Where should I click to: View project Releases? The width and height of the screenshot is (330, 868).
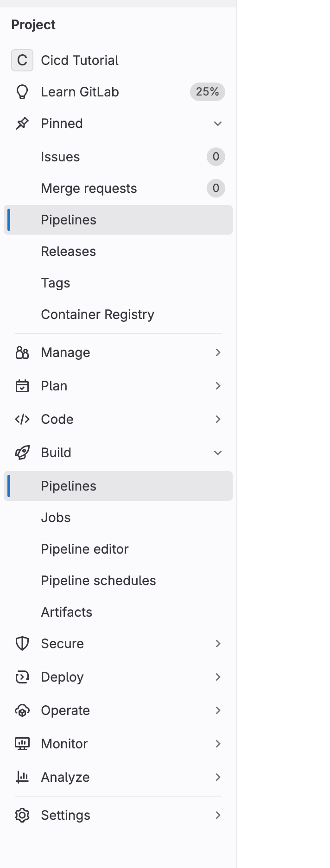(69, 251)
